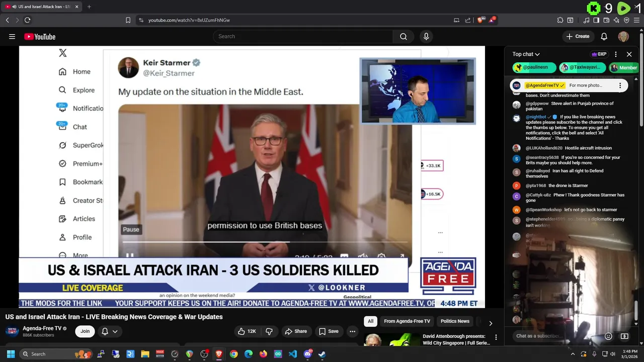Select the Politics News chip
The width and height of the screenshot is (644, 362).
tap(455, 321)
